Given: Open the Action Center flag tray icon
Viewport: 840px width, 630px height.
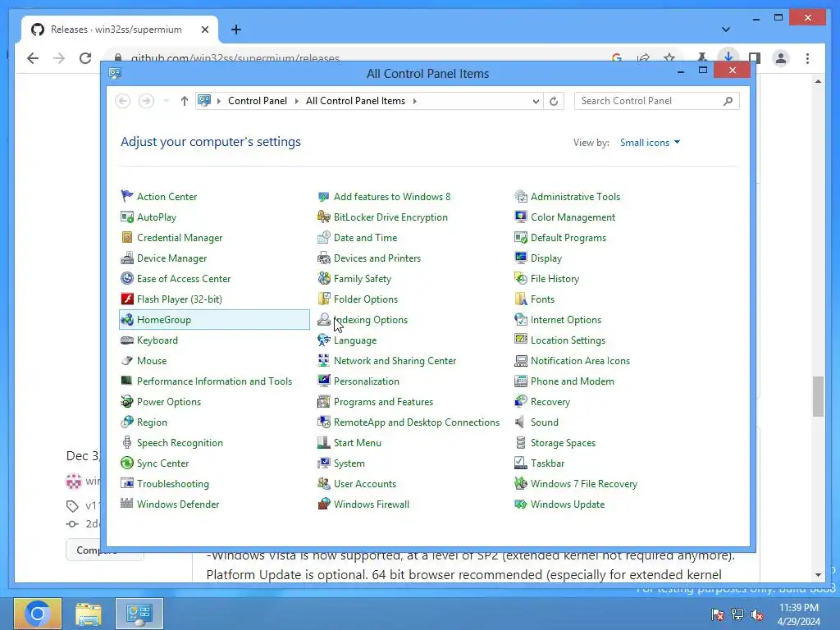Looking at the screenshot, I should point(717,615).
